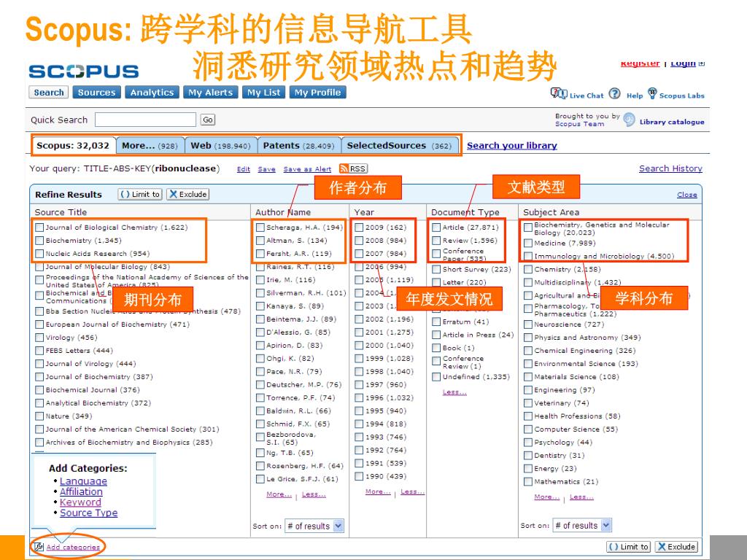The image size is (747, 560).
Task: Open the Live Chat icon
Action: pyautogui.click(x=558, y=93)
